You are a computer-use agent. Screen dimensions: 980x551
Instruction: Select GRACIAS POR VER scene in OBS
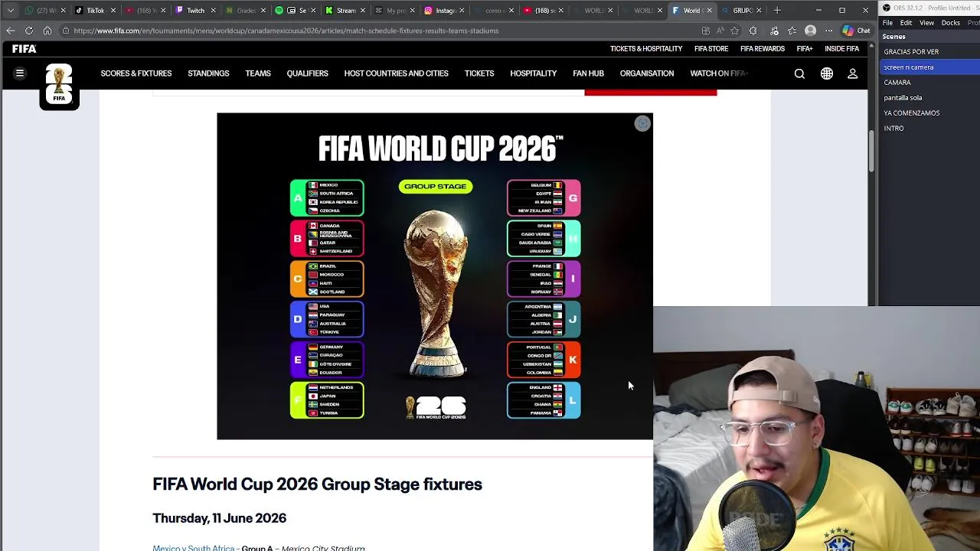pyautogui.click(x=929, y=52)
